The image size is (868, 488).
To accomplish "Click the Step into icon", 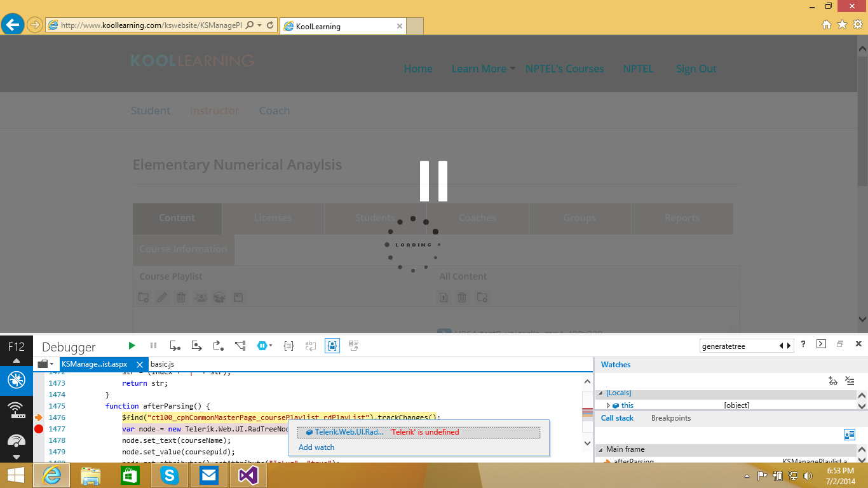I will click(175, 346).
